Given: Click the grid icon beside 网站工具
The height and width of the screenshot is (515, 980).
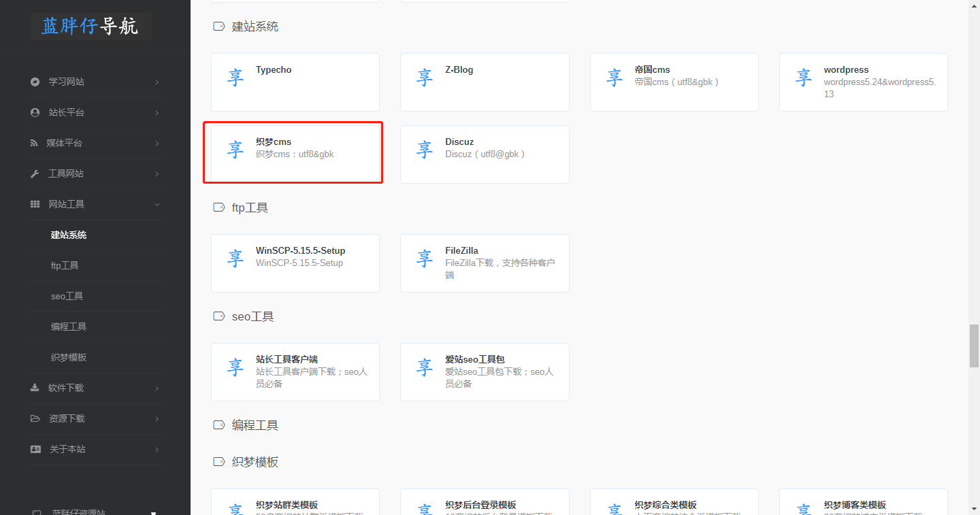Looking at the screenshot, I should (35, 204).
